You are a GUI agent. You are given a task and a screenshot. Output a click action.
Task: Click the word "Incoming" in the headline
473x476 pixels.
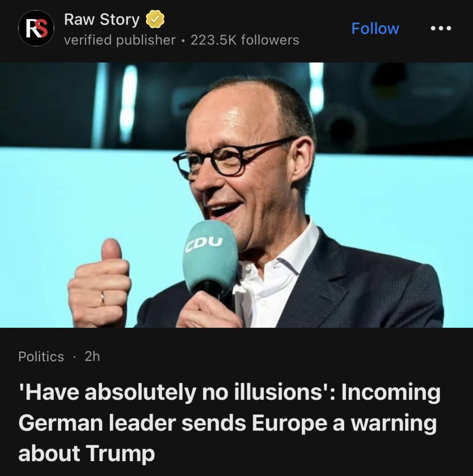coord(391,392)
